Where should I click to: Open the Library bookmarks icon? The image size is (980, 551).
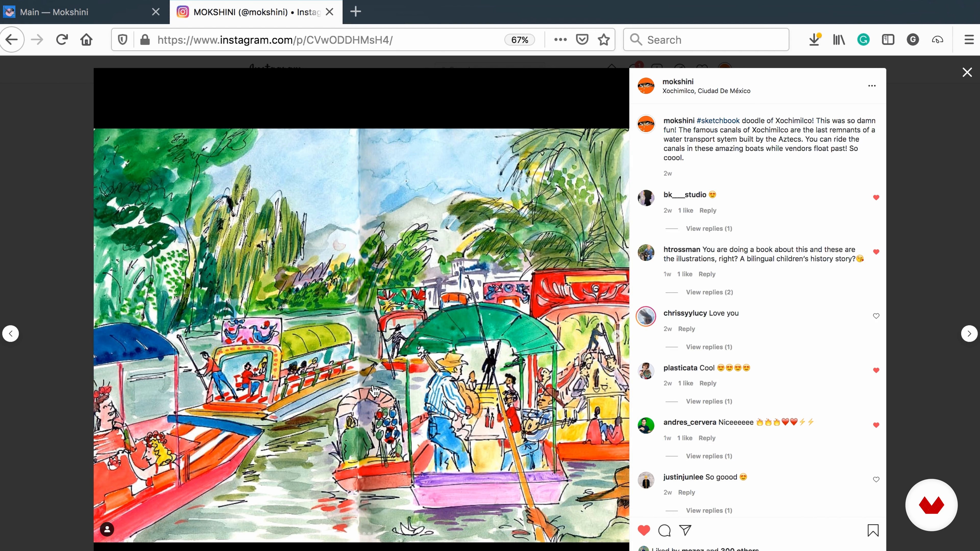pos(839,40)
